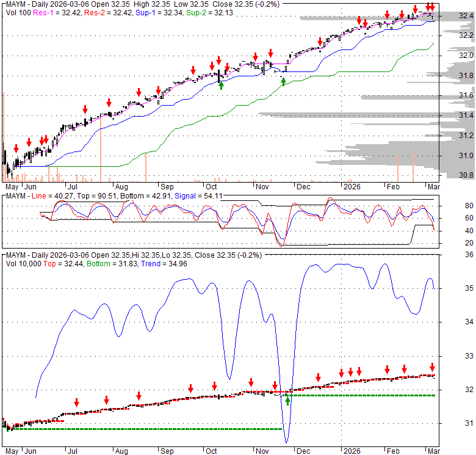Select the red sell arrow above the July candles
476x455 pixels.
(85, 109)
